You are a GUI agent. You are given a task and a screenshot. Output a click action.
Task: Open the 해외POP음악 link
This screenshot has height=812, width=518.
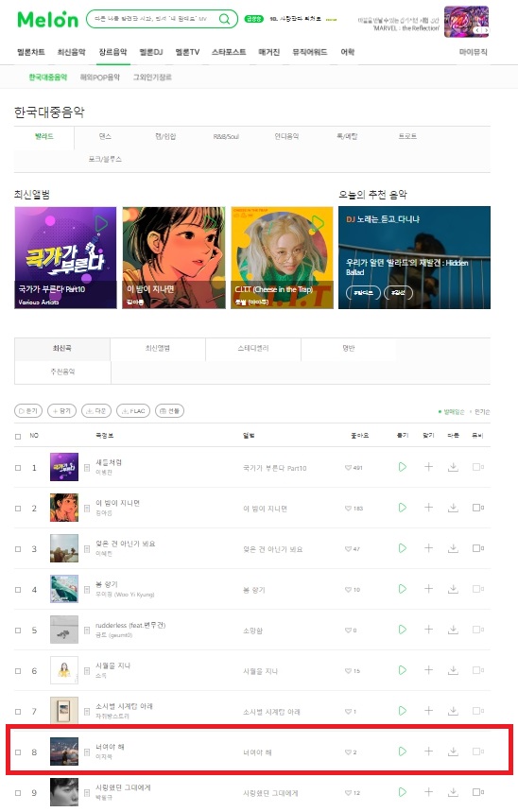pyautogui.click(x=100, y=78)
